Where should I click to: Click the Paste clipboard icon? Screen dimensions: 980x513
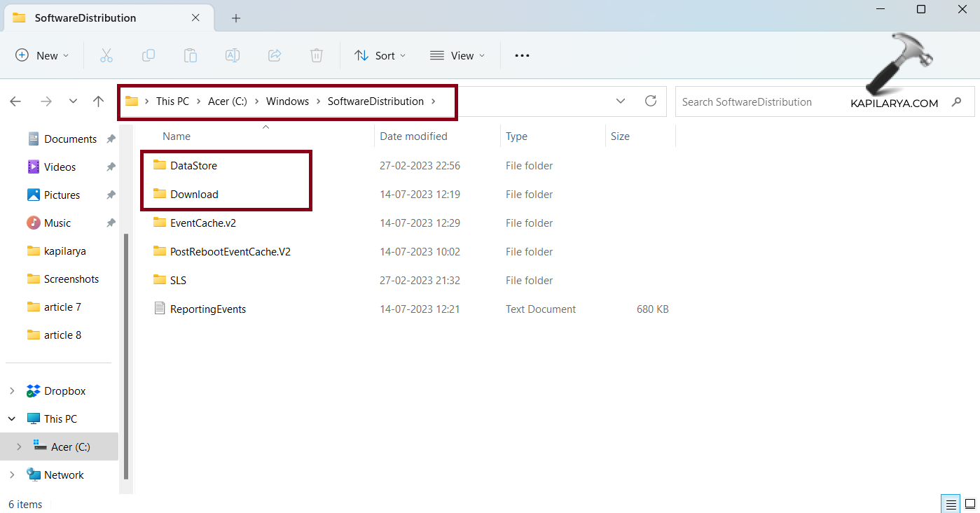coord(191,55)
